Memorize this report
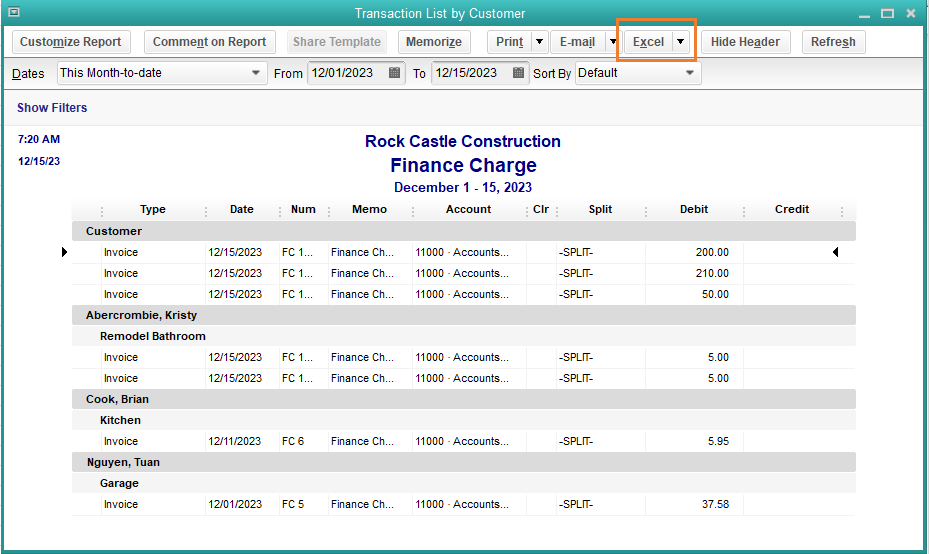Viewport: 929px width, 554px height. point(434,42)
